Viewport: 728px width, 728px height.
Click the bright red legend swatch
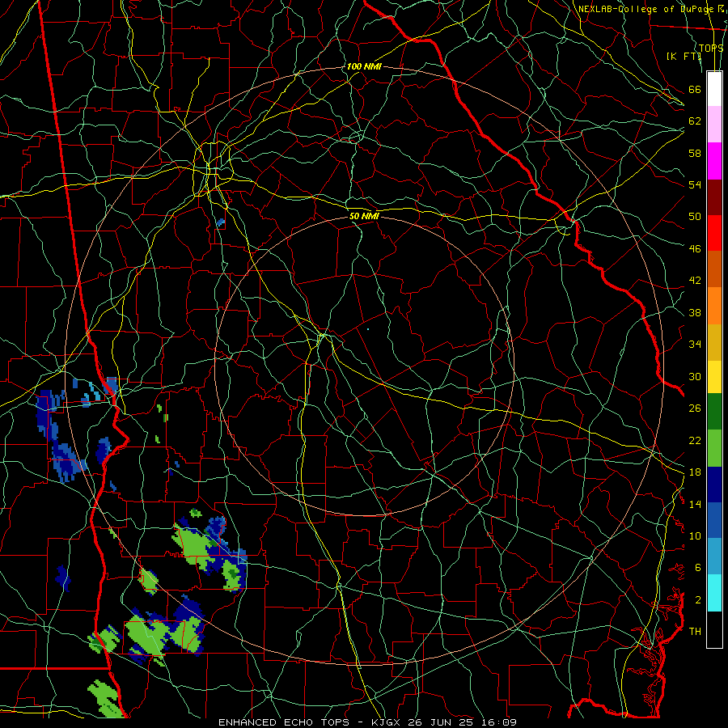pyautogui.click(x=714, y=233)
